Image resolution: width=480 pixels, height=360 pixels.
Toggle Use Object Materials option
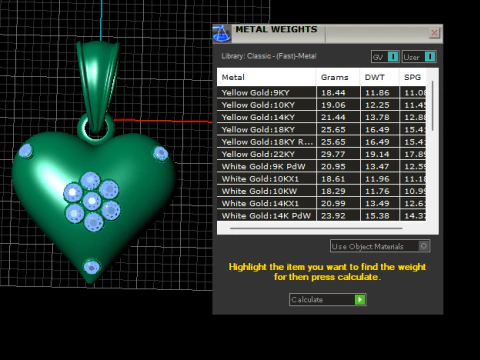tap(380, 246)
